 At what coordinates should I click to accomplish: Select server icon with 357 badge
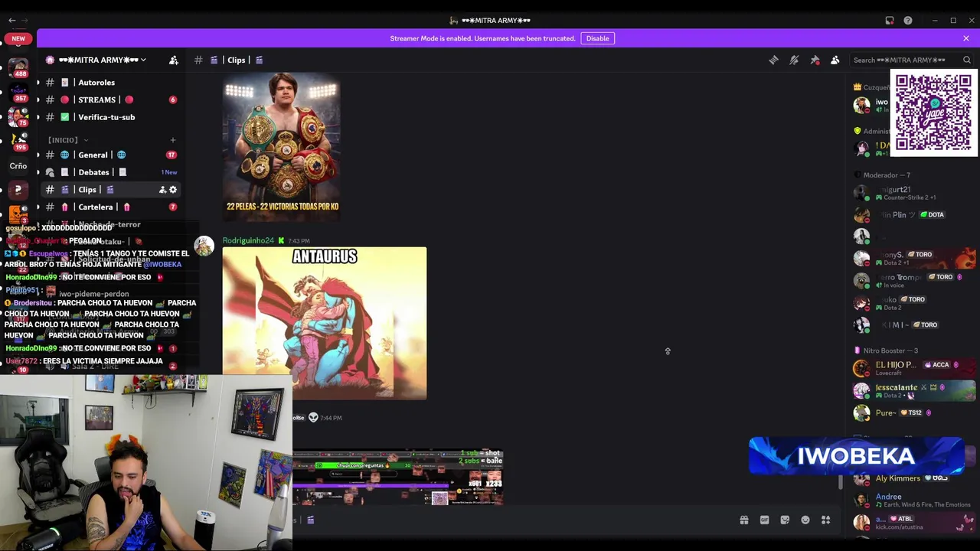(x=18, y=93)
